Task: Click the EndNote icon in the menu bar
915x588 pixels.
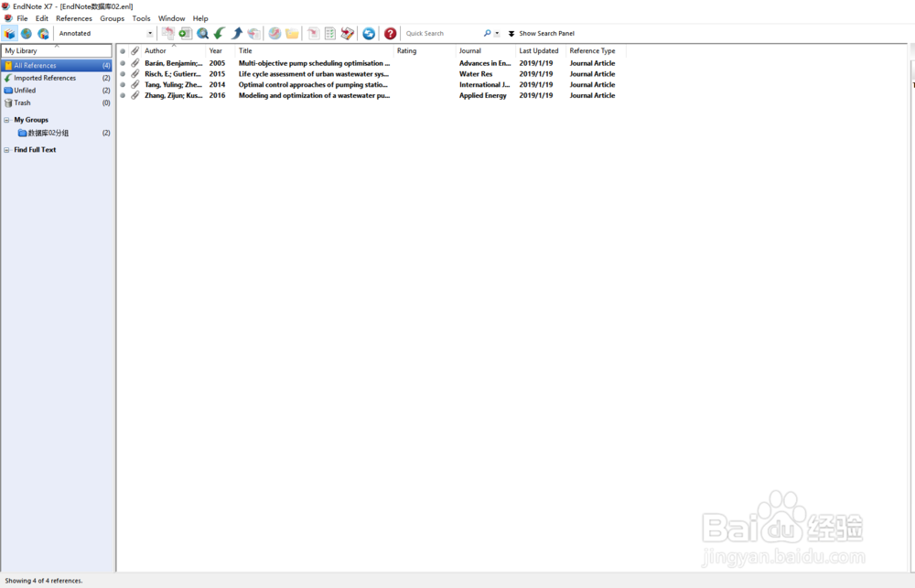Action: coord(7,18)
